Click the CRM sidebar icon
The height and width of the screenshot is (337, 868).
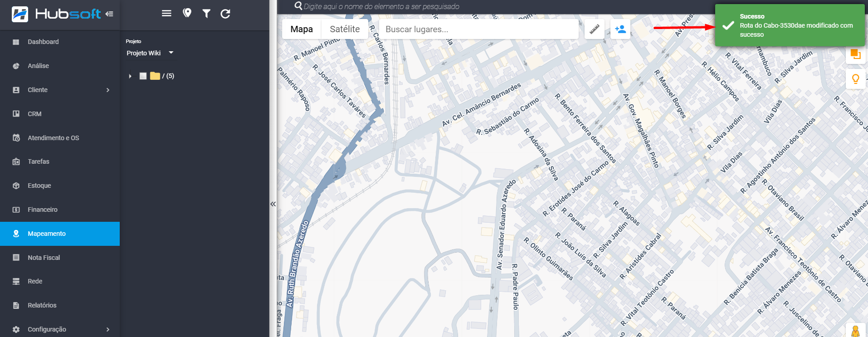click(x=16, y=114)
